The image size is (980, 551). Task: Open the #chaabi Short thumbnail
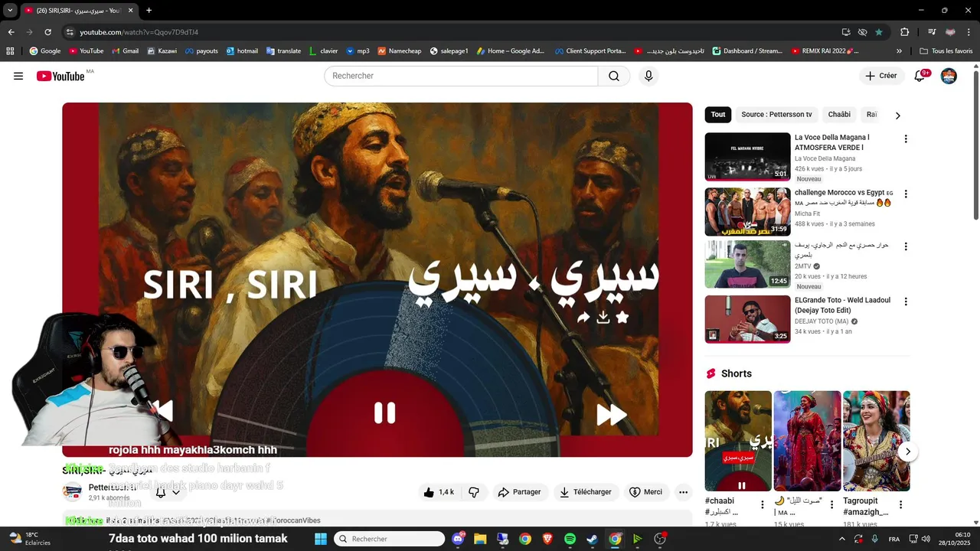(x=738, y=441)
